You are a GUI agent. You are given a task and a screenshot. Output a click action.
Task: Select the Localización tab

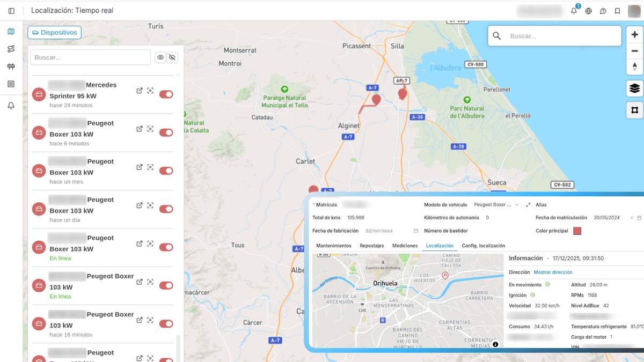[x=440, y=246]
